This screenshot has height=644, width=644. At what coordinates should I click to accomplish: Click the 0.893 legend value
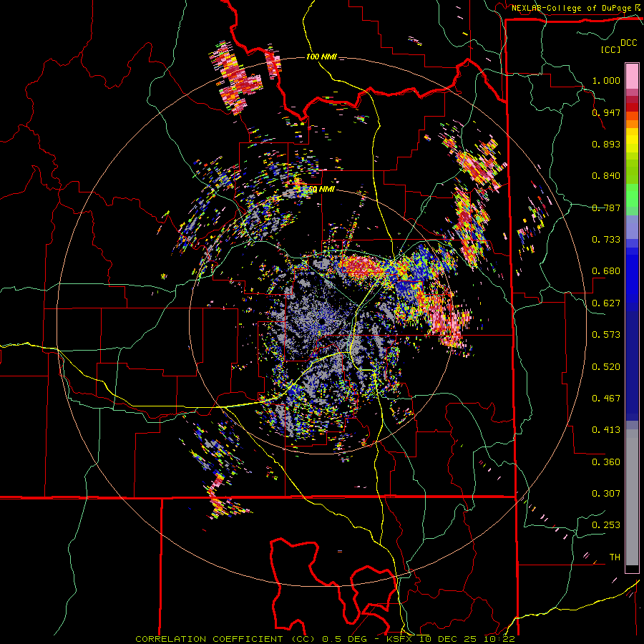606,144
